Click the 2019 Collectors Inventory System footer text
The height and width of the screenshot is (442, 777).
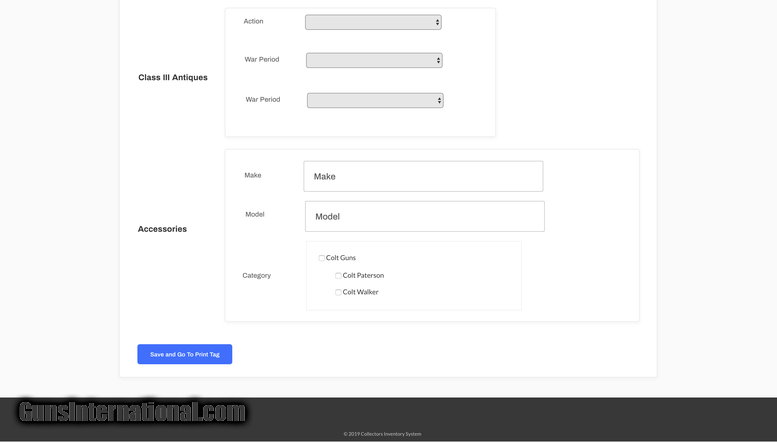pos(382,434)
